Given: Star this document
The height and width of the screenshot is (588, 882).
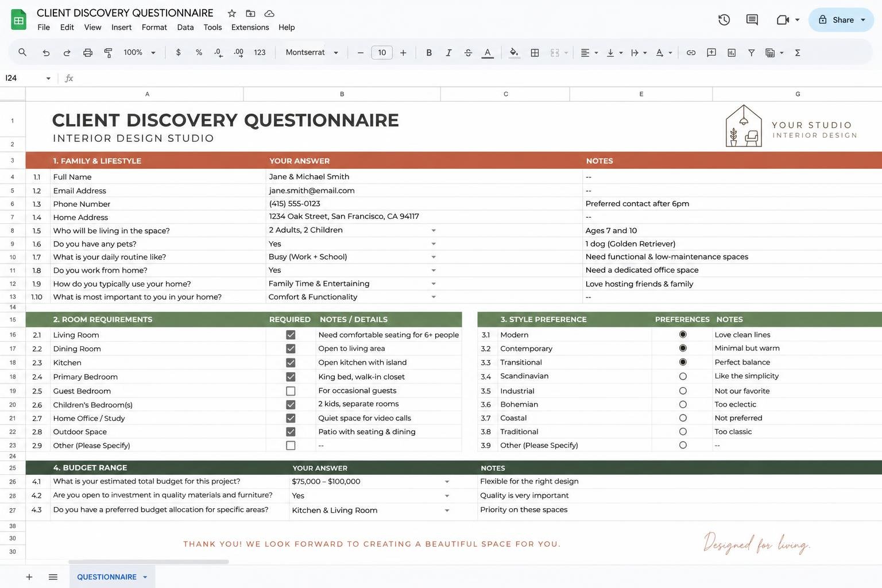Looking at the screenshot, I should 231,13.
